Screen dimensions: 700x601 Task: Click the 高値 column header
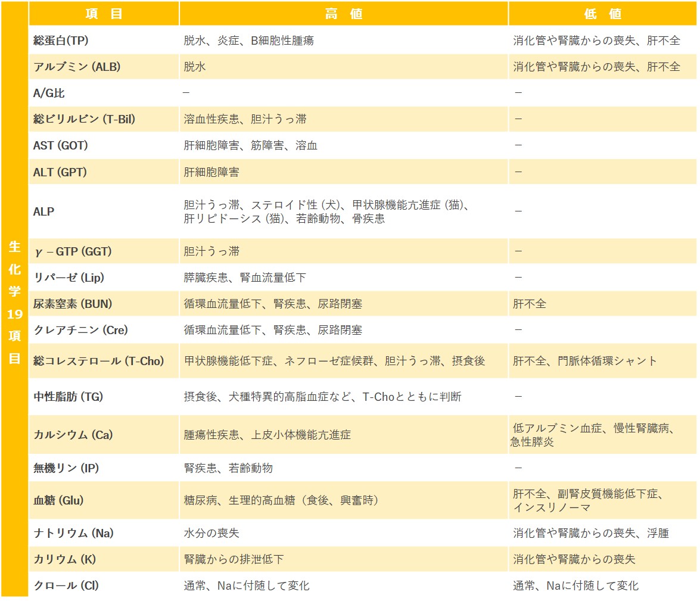click(343, 14)
